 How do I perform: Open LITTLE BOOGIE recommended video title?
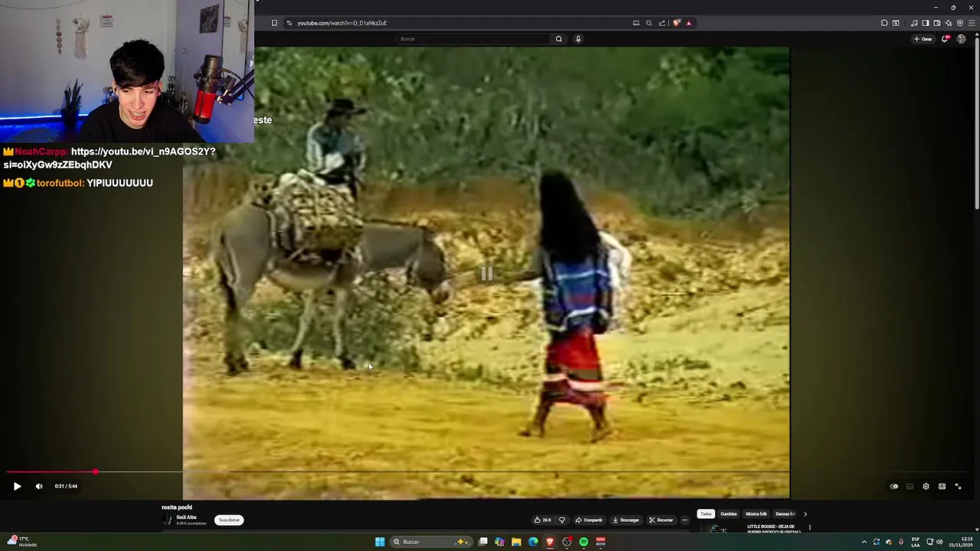click(774, 529)
